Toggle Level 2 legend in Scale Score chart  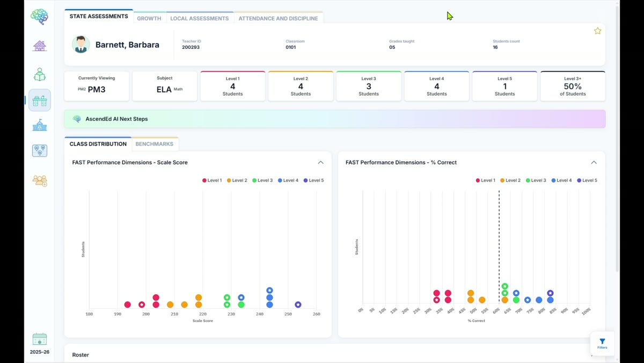point(237,180)
